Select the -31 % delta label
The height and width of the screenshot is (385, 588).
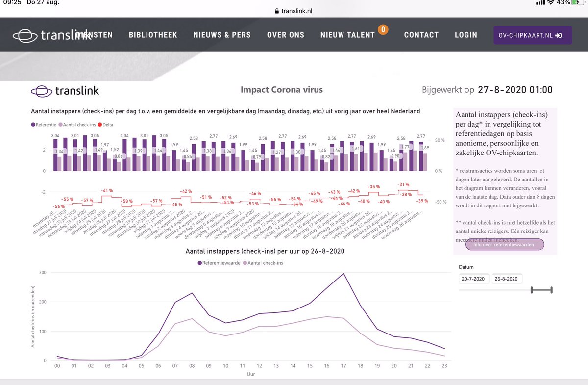tap(403, 184)
